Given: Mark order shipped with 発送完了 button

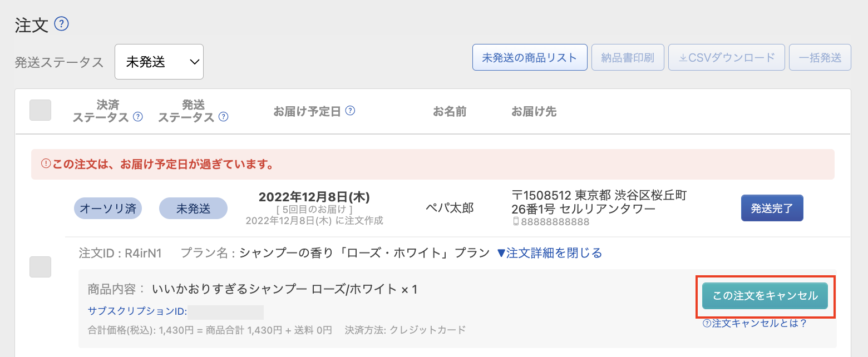Looking at the screenshot, I should point(772,209).
